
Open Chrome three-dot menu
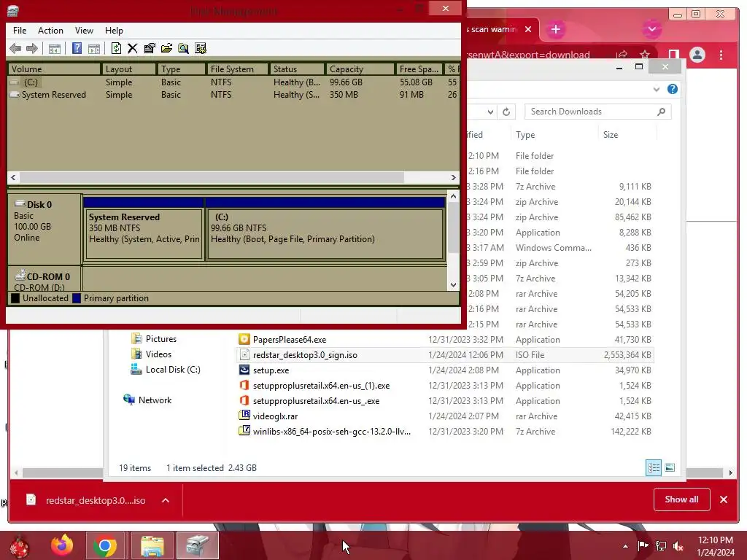coord(721,55)
